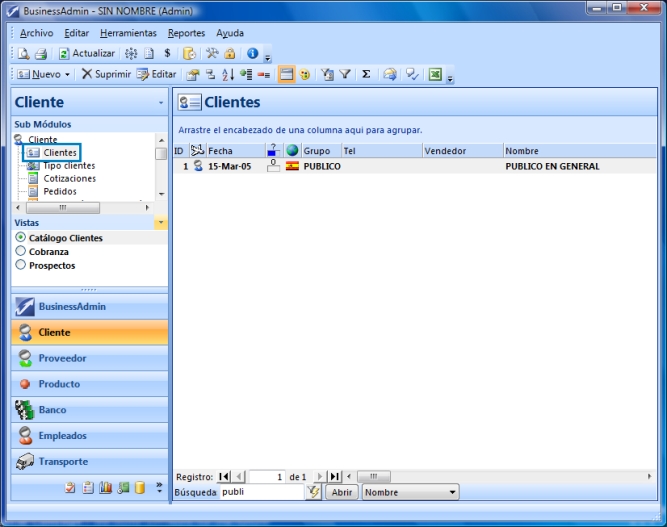Click the Búsqueda text field

point(260,492)
